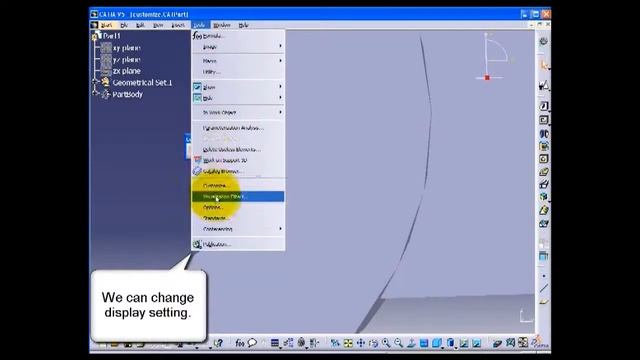Click the comment balloon icon in bottom toolbar
The image size is (640, 360).
coord(252,343)
